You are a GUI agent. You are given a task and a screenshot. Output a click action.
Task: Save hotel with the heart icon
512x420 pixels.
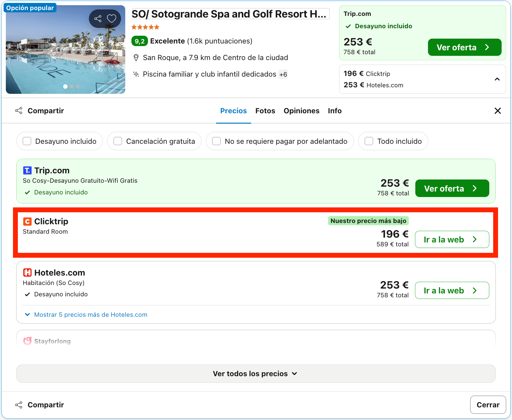pos(112,19)
